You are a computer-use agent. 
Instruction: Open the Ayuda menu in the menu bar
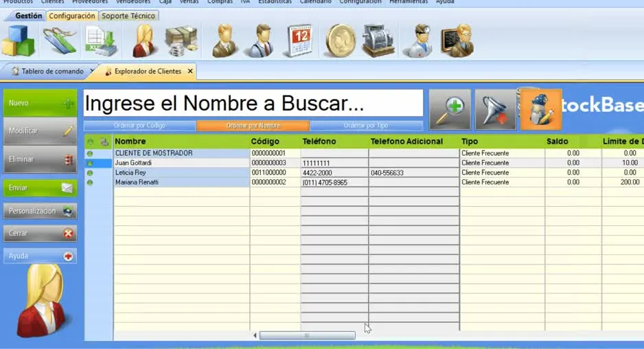click(x=445, y=1)
